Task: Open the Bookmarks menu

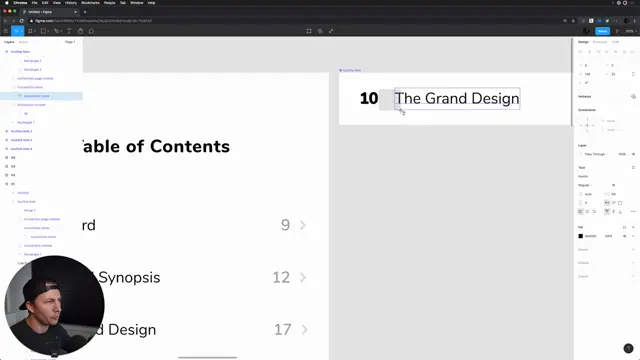Action: click(x=90, y=3)
